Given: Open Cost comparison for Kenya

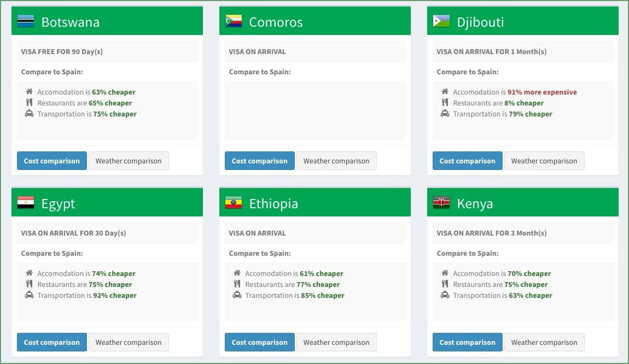Looking at the screenshot, I should [468, 342].
